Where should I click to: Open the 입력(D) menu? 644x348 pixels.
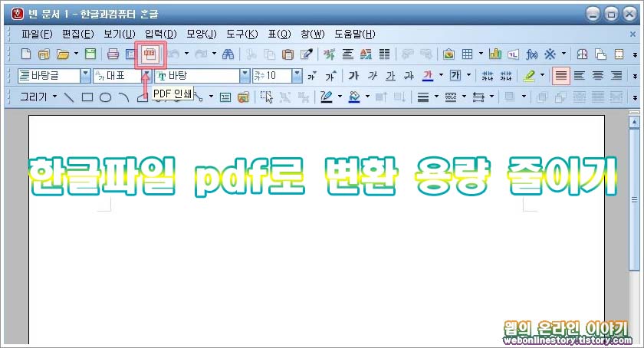[x=160, y=34]
